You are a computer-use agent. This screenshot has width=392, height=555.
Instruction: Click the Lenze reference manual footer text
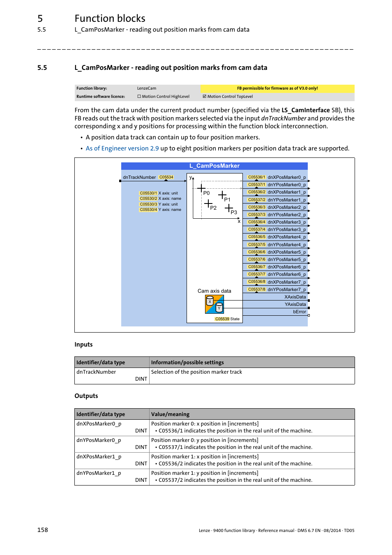277,531
